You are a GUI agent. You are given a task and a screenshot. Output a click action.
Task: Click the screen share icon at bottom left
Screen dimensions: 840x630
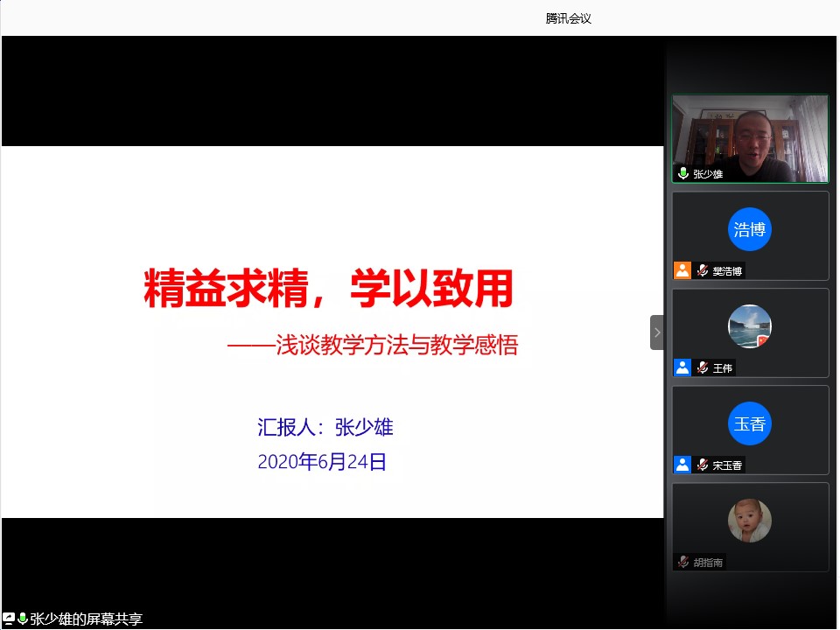coord(9,619)
